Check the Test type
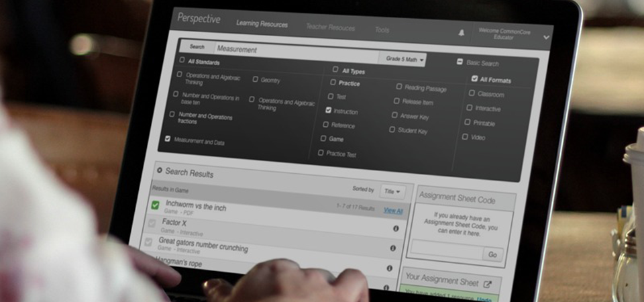The image size is (644, 302). [331, 96]
